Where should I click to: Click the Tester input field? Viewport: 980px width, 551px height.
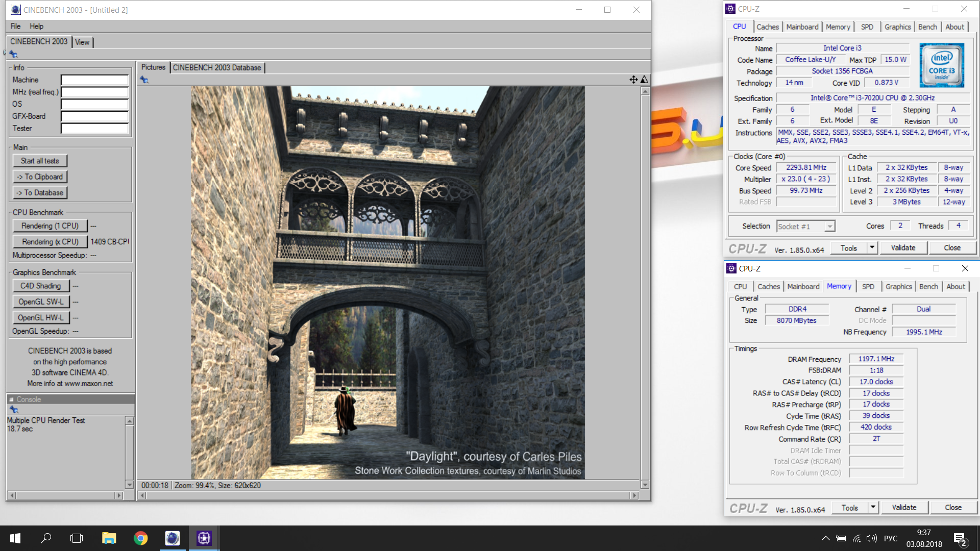point(94,129)
